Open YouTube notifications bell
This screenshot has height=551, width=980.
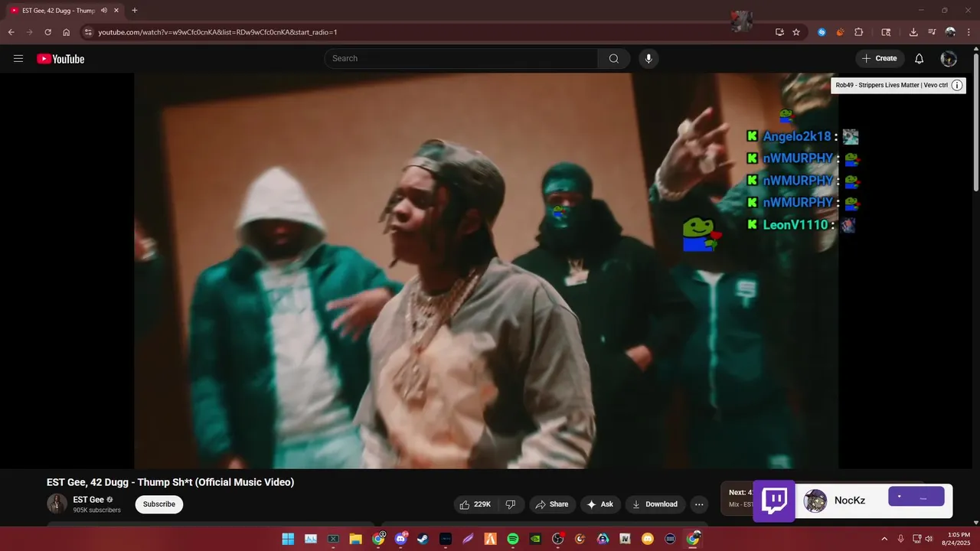[x=920, y=59]
